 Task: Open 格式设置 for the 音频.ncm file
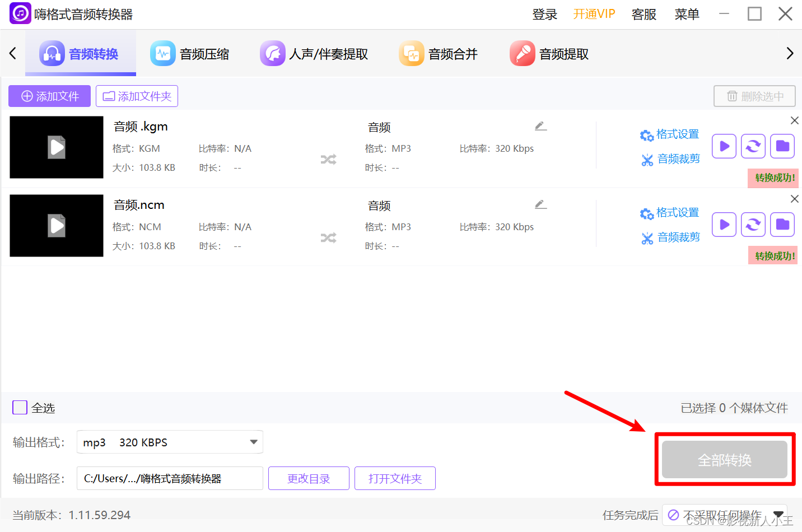pos(670,213)
